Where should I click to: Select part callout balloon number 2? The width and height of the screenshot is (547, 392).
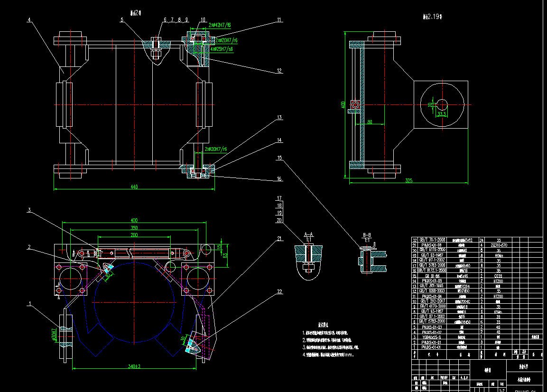(29, 247)
